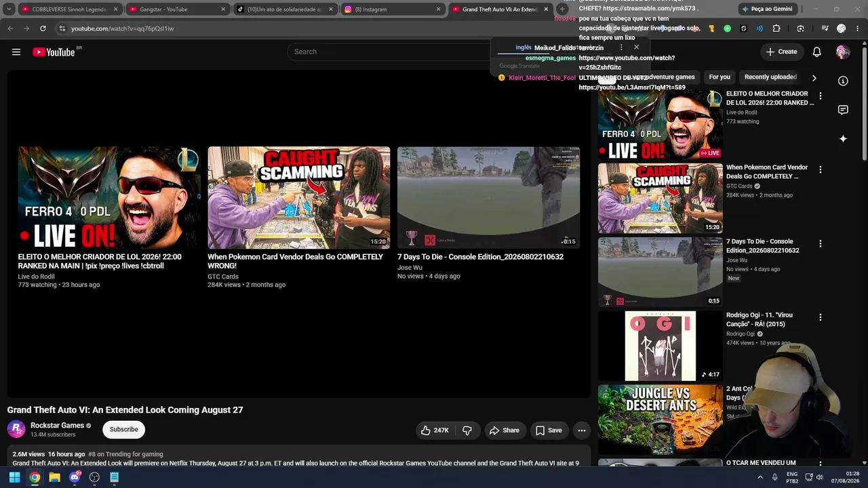868x488 pixels.
Task: Close the Gangstar - YouTube tab
Action: tap(223, 9)
